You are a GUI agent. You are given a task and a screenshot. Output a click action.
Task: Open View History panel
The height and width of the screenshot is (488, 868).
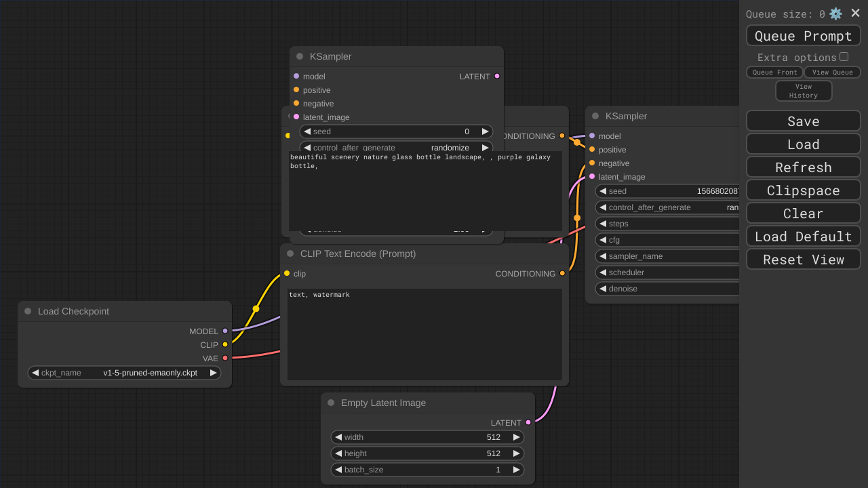(803, 91)
